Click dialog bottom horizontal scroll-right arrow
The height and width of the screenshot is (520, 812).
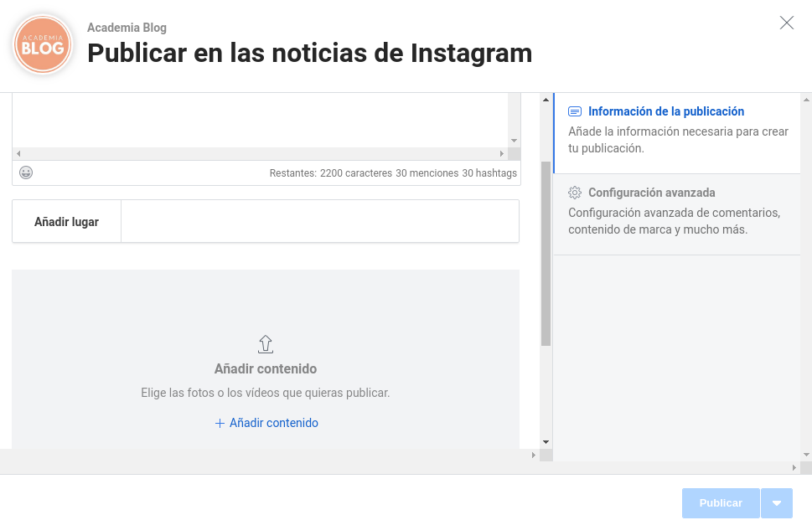[x=794, y=468]
